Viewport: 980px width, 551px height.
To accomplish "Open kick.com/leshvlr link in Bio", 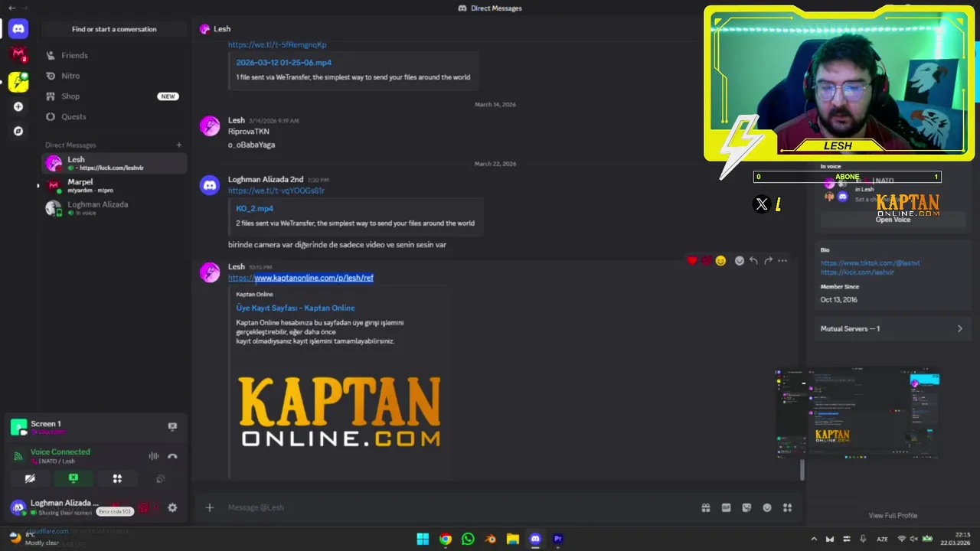I will (857, 272).
